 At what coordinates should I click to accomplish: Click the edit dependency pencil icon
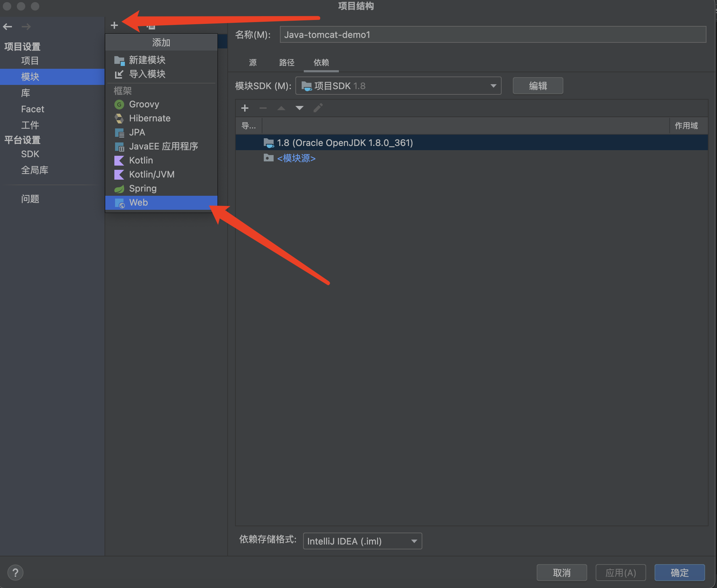coord(318,108)
